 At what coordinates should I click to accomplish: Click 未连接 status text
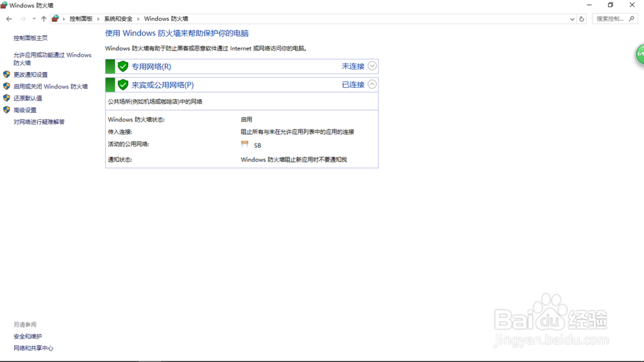[x=353, y=66]
